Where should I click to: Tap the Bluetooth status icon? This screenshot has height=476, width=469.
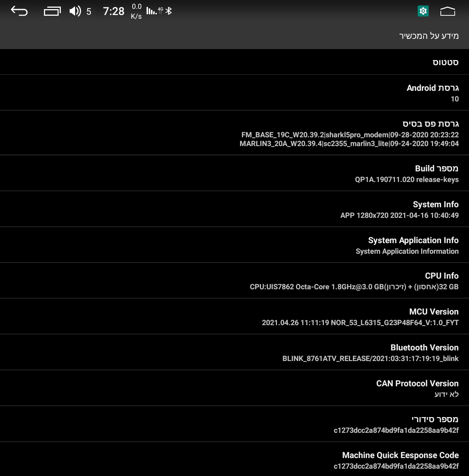tap(169, 11)
